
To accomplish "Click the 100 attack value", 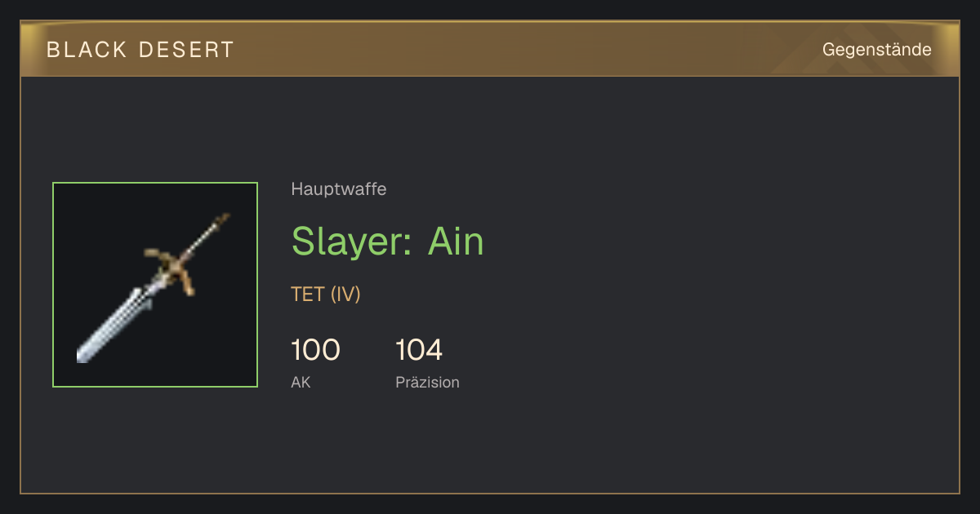I will 315,350.
